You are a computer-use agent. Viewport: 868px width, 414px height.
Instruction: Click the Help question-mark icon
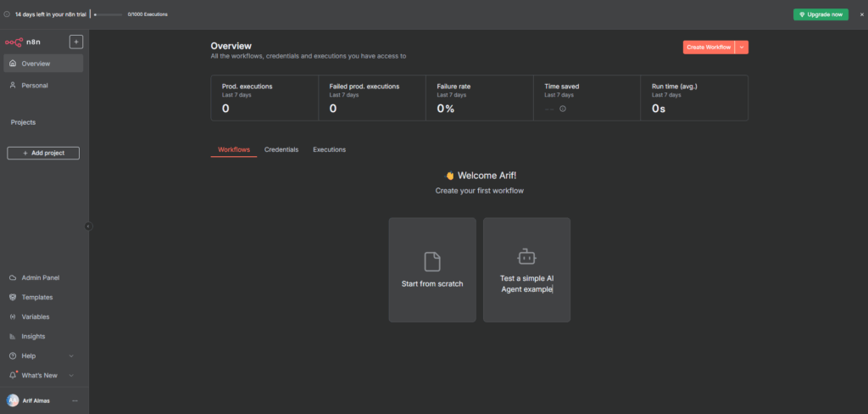pyautogui.click(x=13, y=355)
